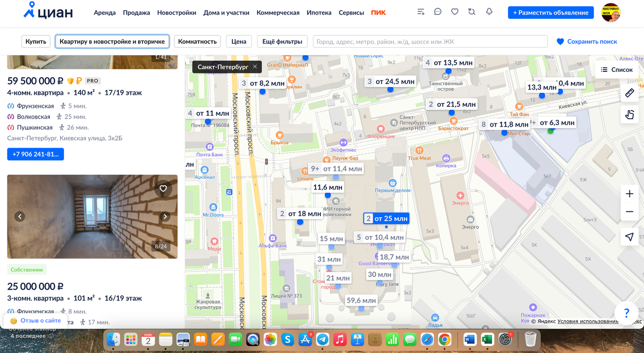Open the Сервисы menu

coord(351,12)
